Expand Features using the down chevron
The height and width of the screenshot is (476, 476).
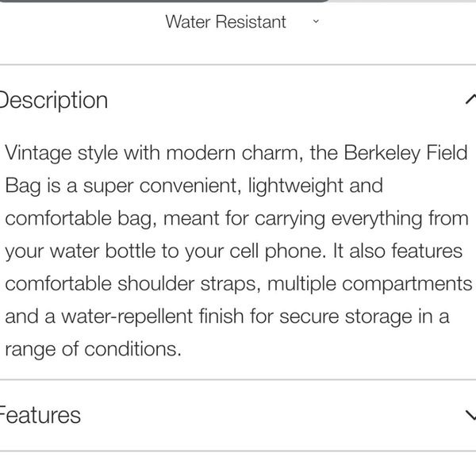(x=470, y=415)
